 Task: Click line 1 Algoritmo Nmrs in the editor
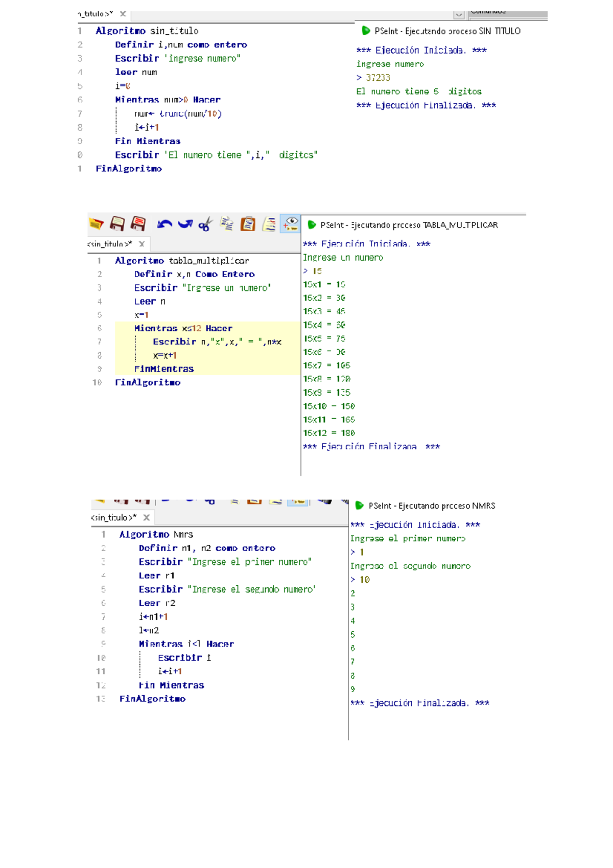pyautogui.click(x=156, y=534)
